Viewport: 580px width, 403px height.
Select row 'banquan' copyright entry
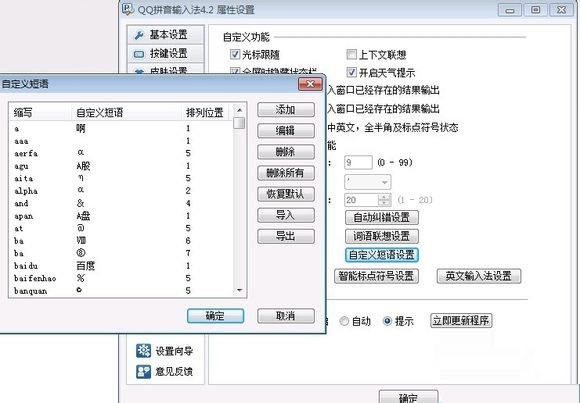point(121,291)
